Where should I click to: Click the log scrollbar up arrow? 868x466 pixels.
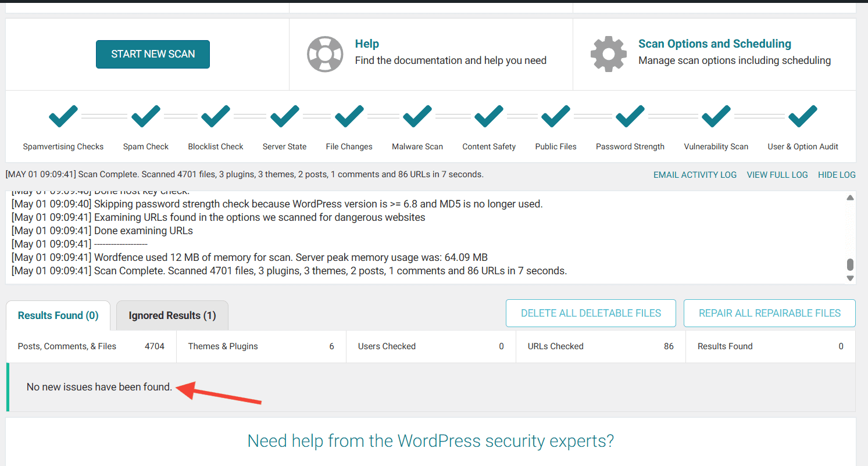pos(850,198)
